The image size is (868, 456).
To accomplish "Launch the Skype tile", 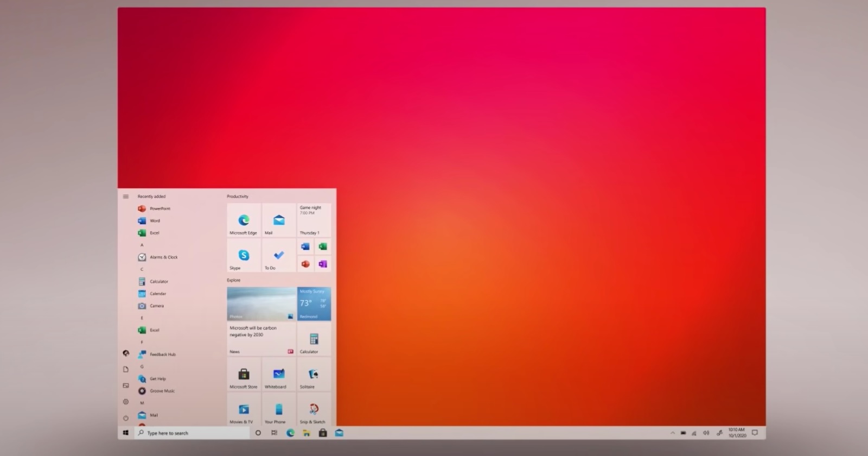I will point(244,255).
